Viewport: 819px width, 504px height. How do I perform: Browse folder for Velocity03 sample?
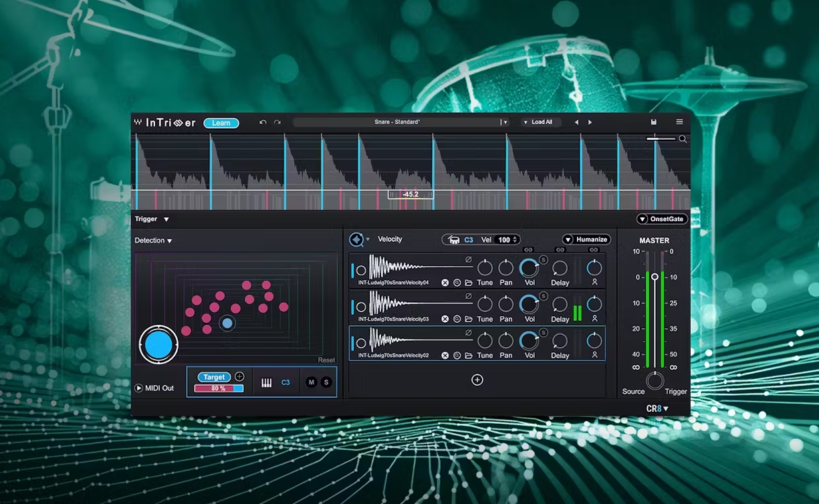pyautogui.click(x=469, y=319)
